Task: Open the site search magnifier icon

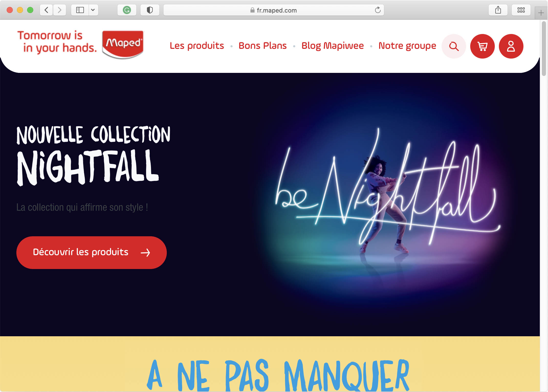Action: click(454, 46)
